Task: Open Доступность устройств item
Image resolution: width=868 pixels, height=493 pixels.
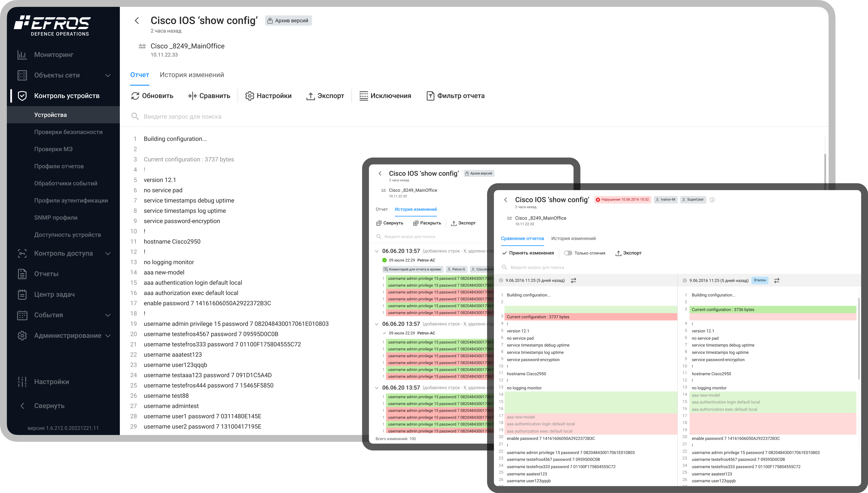Action: click(x=68, y=235)
